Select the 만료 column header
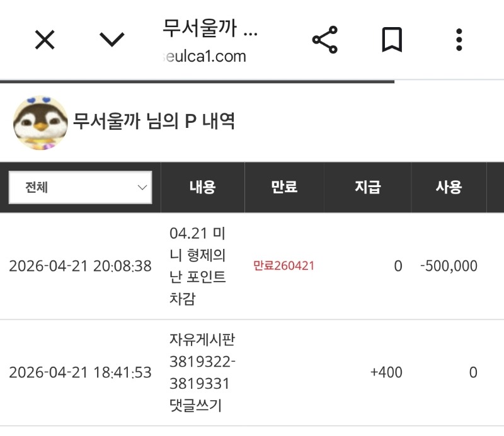 283,187
